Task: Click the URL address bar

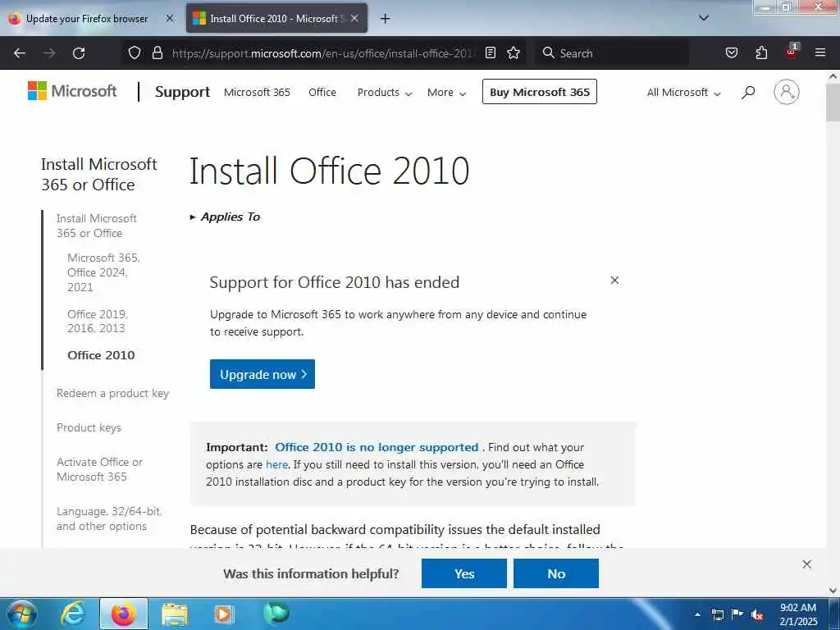Action: click(322, 53)
